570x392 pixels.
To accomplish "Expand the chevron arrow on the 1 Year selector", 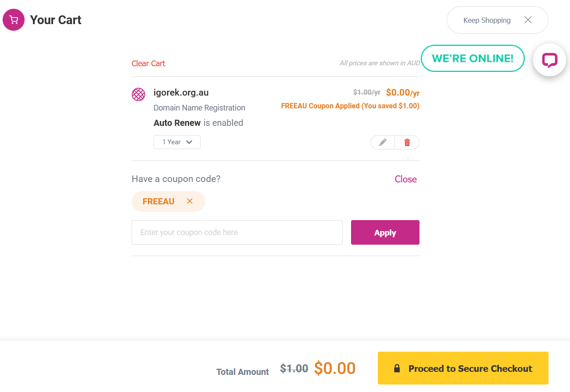I will 190,142.
